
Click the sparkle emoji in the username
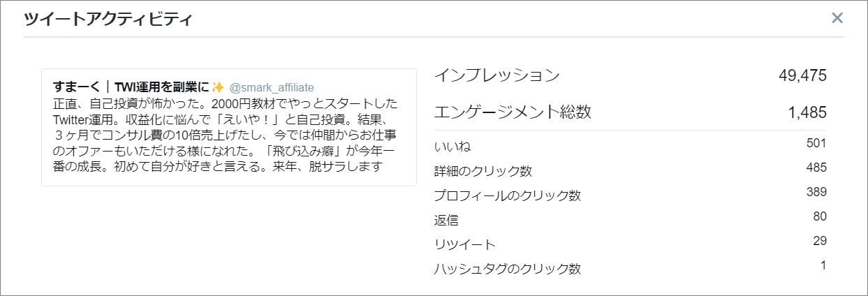pos(218,87)
